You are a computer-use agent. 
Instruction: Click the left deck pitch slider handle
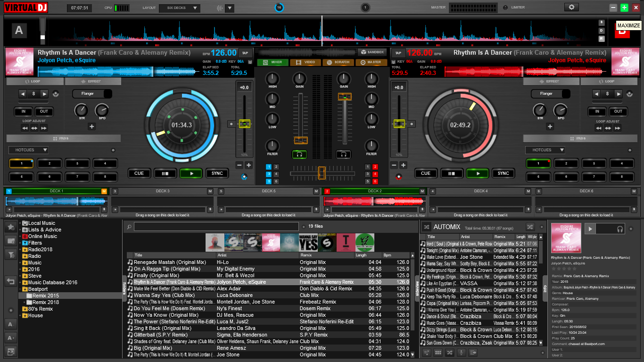click(x=244, y=124)
